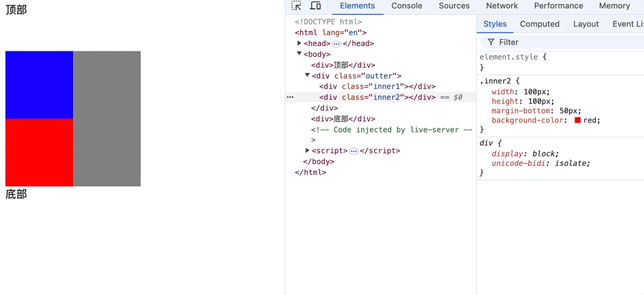Select the html lang="en" node

tap(331, 32)
